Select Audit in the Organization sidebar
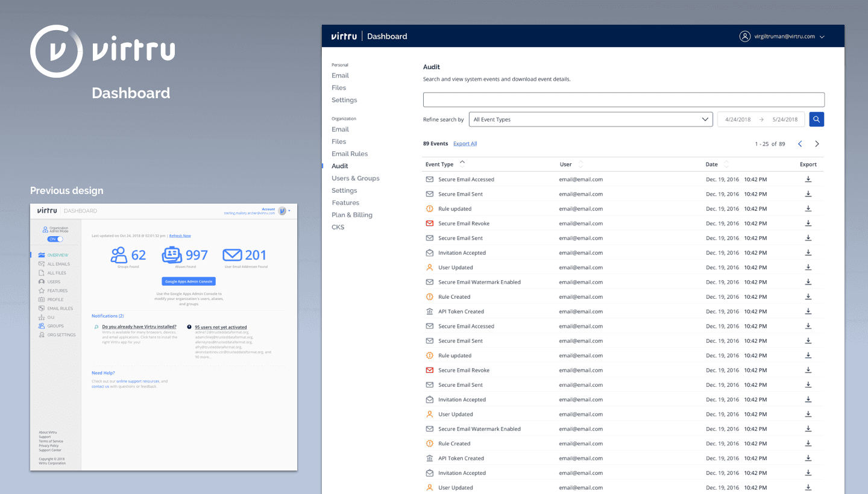 (340, 166)
